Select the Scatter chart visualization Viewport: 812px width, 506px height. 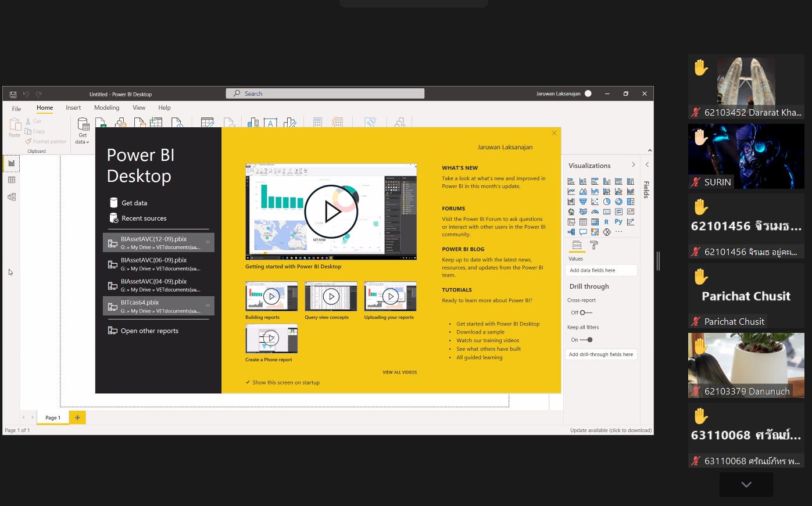(595, 202)
